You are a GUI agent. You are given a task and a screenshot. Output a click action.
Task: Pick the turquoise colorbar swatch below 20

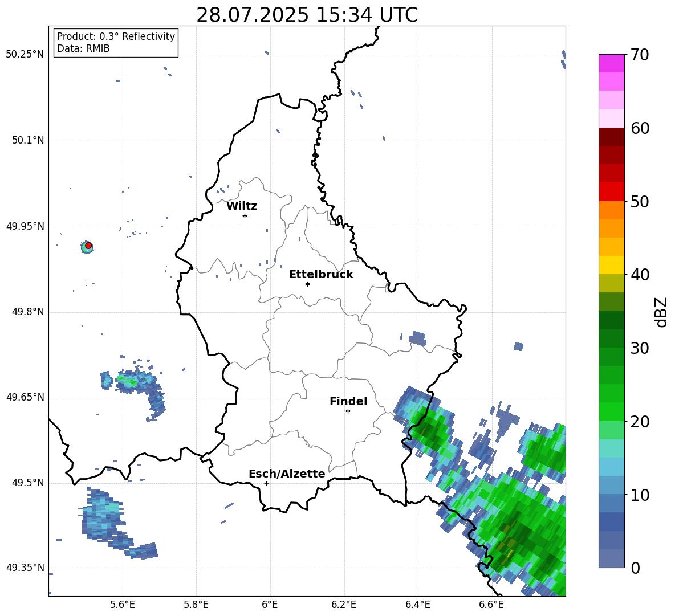[x=611, y=448]
